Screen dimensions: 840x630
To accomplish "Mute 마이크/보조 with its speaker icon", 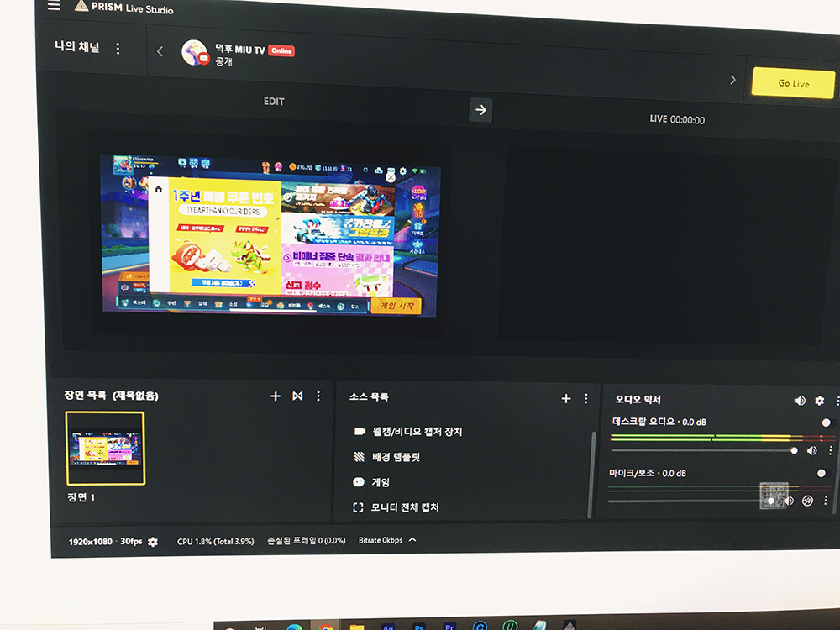I will coord(789,501).
